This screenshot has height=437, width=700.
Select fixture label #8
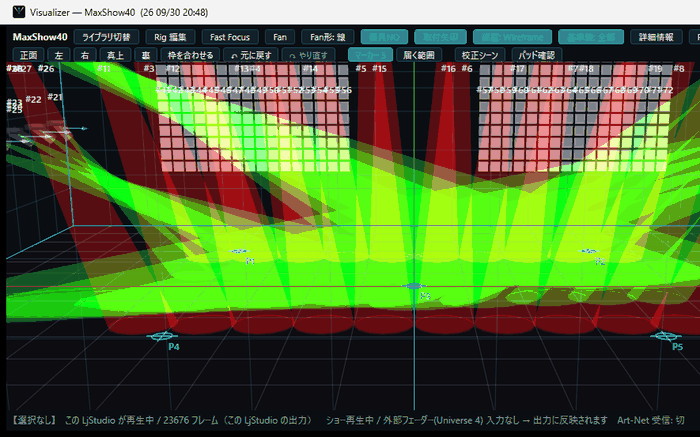click(x=679, y=69)
